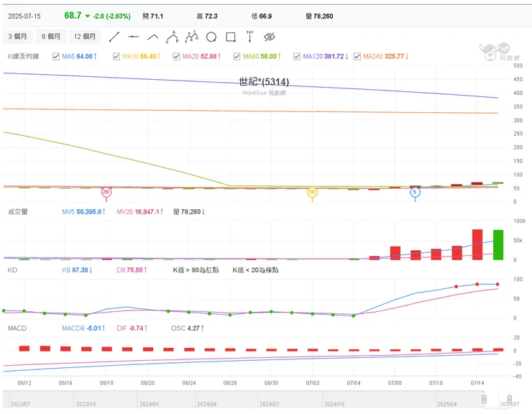This screenshot has height=414, width=532.
Task: Switch to 3 個月 range
Action: click(18, 37)
